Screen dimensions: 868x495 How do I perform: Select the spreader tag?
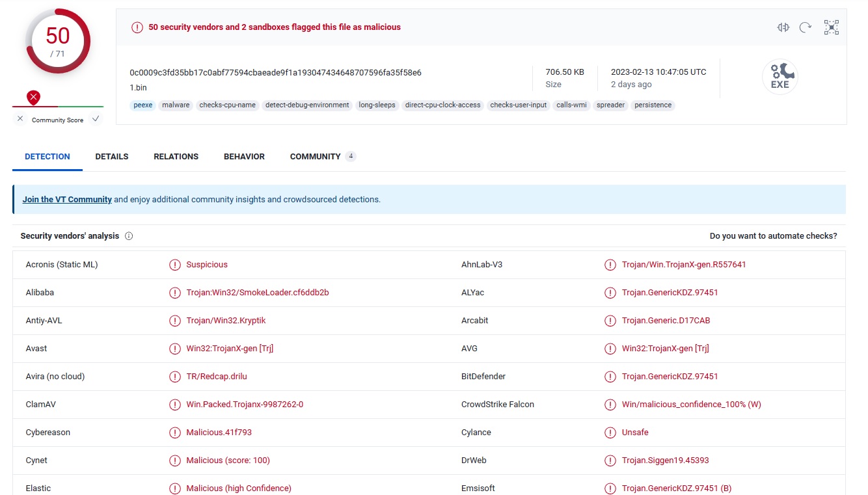click(610, 105)
